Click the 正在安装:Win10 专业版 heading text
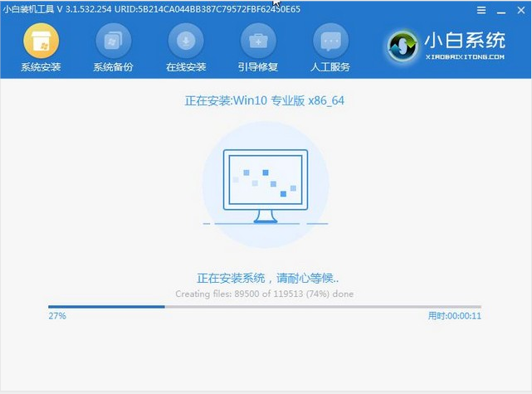 click(x=266, y=100)
